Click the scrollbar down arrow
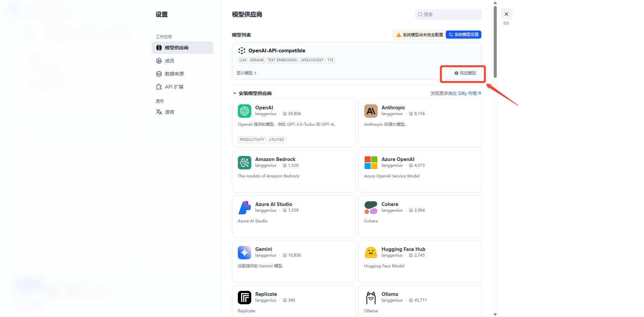The width and height of the screenshot is (644, 317). tap(495, 314)
